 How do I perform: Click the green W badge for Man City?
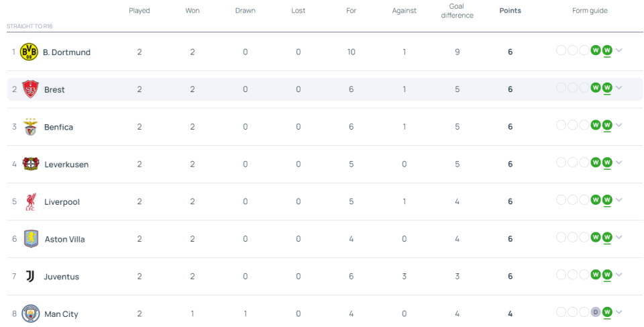tap(607, 313)
